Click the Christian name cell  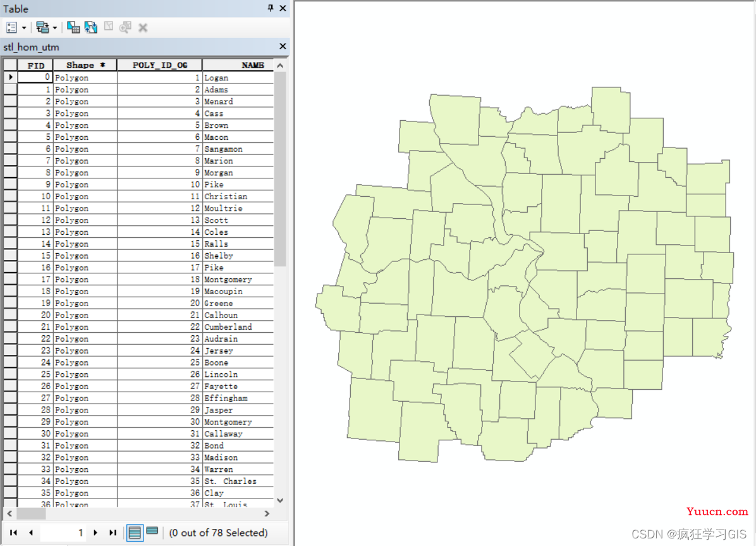coord(238,197)
